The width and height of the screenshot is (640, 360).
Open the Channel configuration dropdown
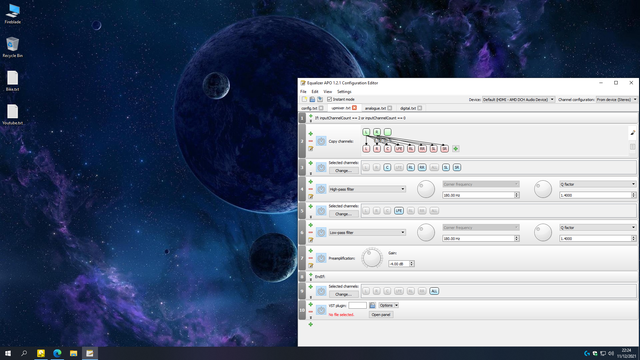616,100
